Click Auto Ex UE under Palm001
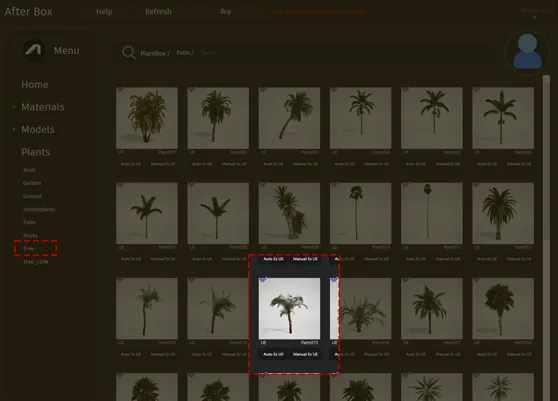 131,164
